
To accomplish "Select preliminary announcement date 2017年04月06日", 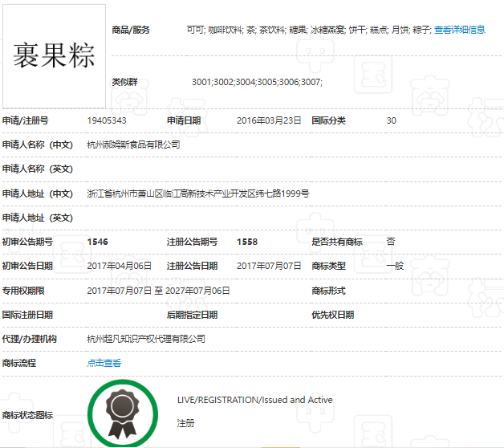I will [x=120, y=266].
